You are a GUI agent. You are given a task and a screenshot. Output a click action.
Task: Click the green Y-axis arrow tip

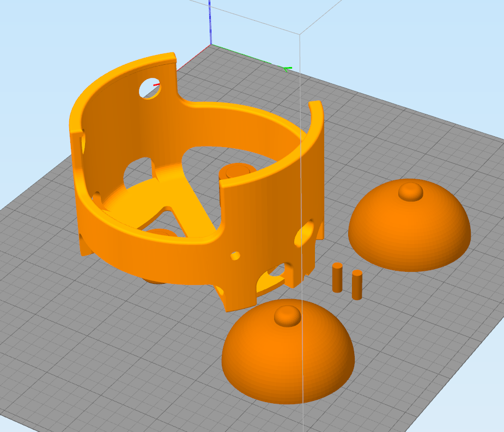pyautogui.click(x=287, y=69)
